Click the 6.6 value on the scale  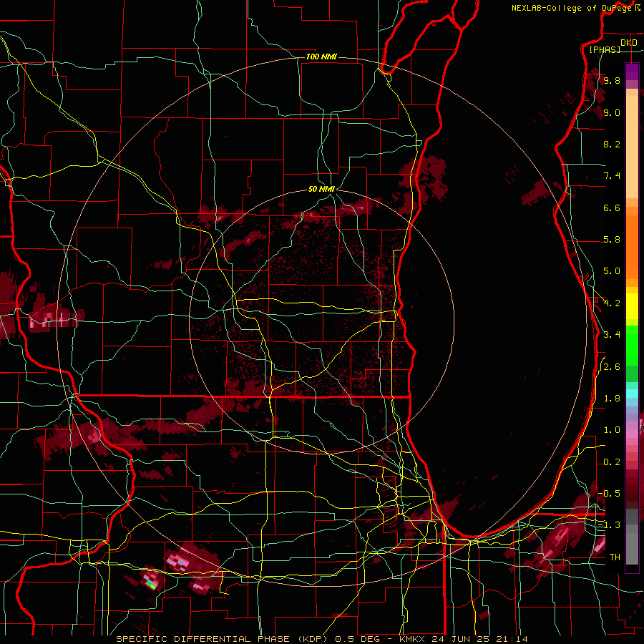click(x=612, y=208)
